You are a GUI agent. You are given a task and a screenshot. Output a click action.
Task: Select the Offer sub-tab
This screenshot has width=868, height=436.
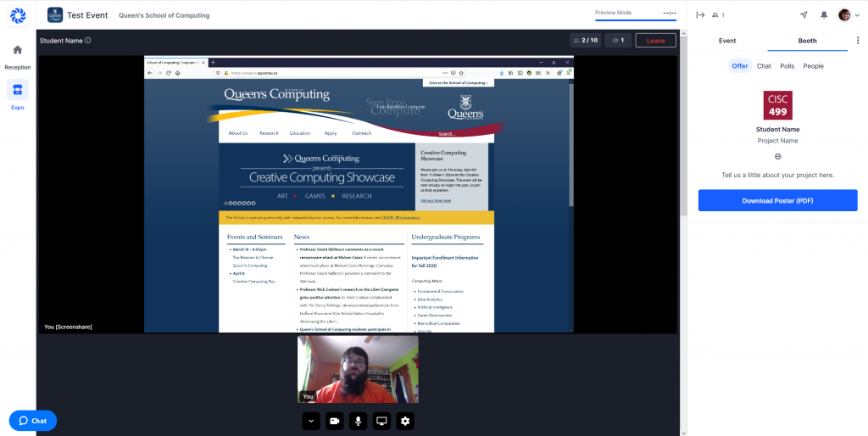pyautogui.click(x=739, y=66)
